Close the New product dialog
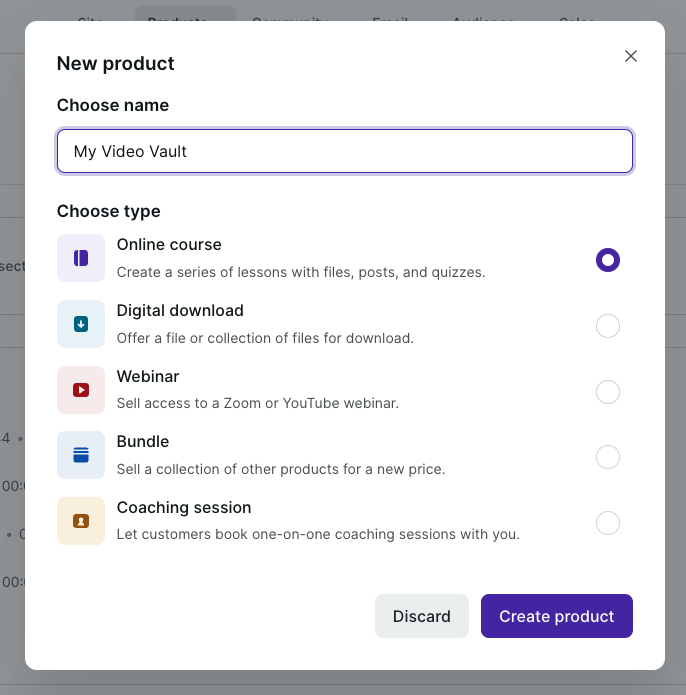This screenshot has height=695, width=686. click(631, 56)
